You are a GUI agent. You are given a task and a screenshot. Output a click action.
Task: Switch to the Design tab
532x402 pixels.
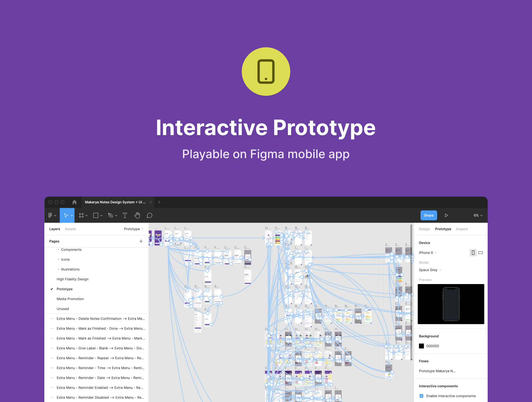click(424, 229)
